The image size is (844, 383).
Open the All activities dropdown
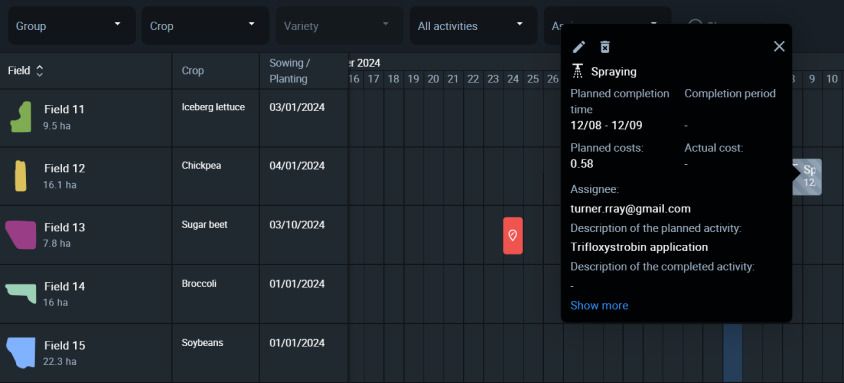pyautogui.click(x=473, y=26)
